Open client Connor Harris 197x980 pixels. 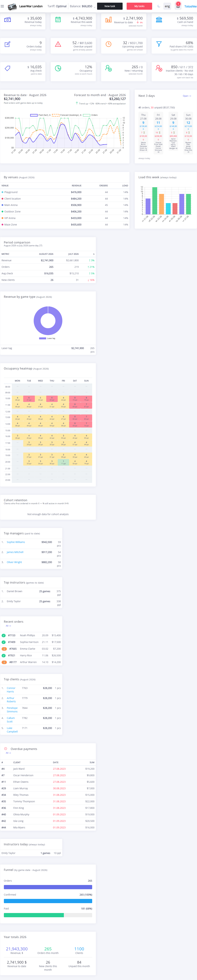coord(11,690)
